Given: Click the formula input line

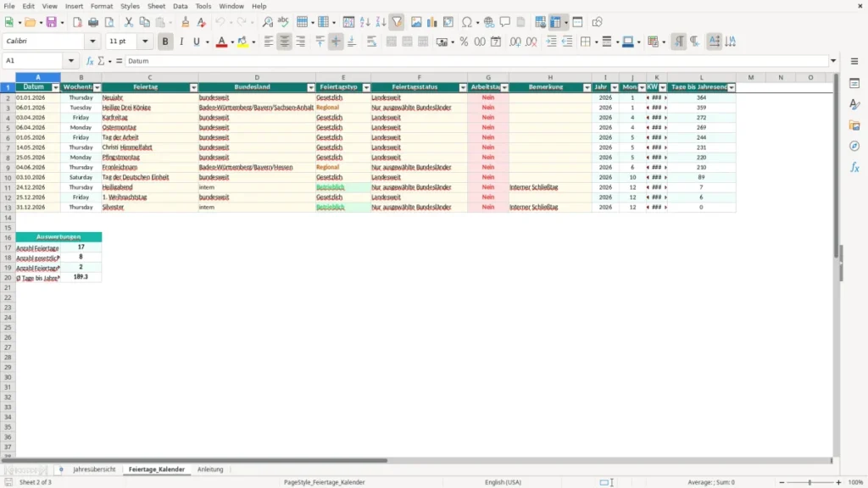Looking at the screenshot, I should pyautogui.click(x=476, y=61).
